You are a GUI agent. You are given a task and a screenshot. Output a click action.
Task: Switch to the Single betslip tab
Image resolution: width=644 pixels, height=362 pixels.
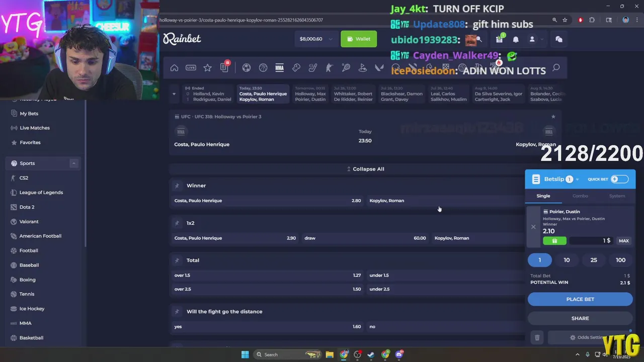(x=543, y=196)
